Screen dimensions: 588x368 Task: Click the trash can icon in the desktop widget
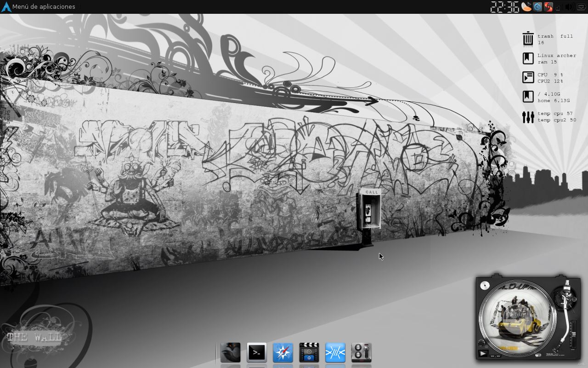[528, 39]
